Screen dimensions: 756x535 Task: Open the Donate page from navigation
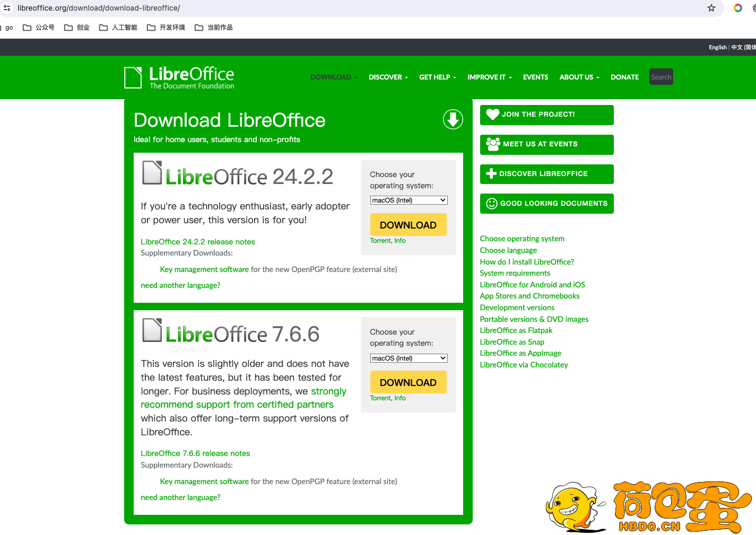(624, 77)
